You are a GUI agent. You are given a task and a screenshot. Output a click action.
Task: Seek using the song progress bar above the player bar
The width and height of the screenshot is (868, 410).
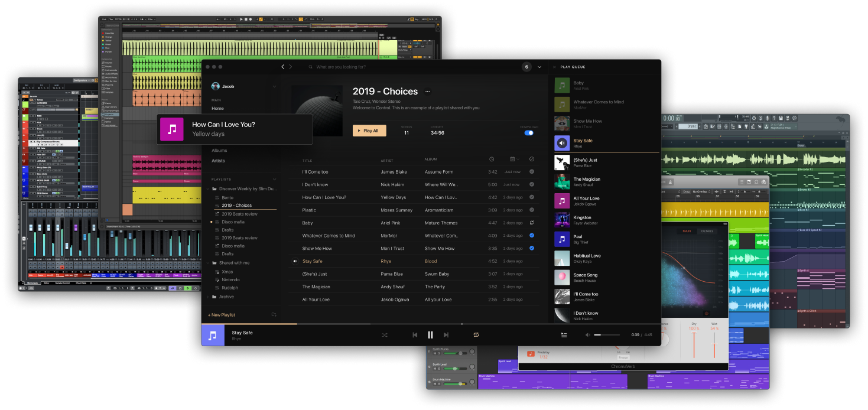click(x=431, y=324)
